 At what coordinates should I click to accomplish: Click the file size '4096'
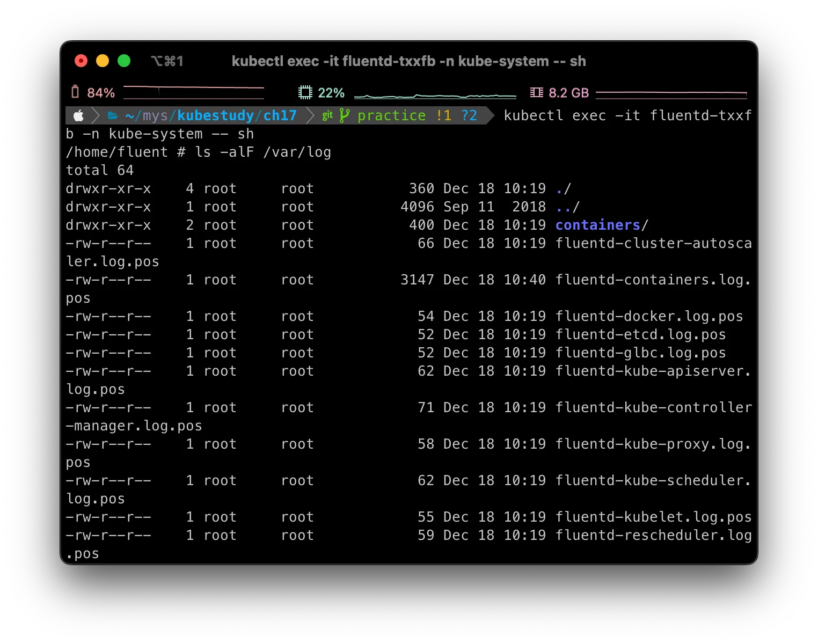click(x=418, y=207)
